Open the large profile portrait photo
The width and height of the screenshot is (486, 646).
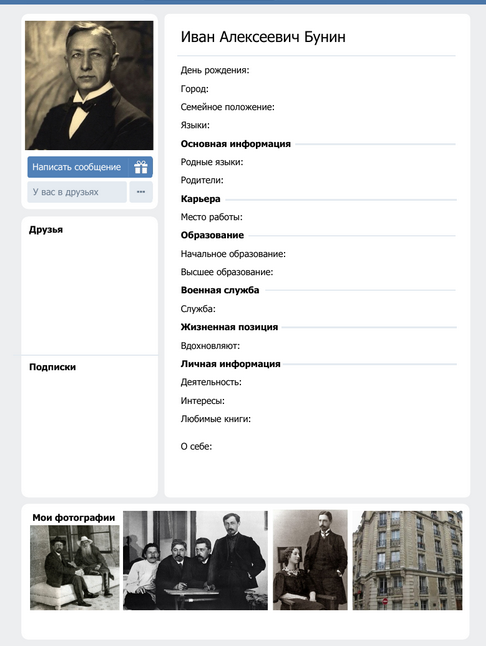click(89, 85)
